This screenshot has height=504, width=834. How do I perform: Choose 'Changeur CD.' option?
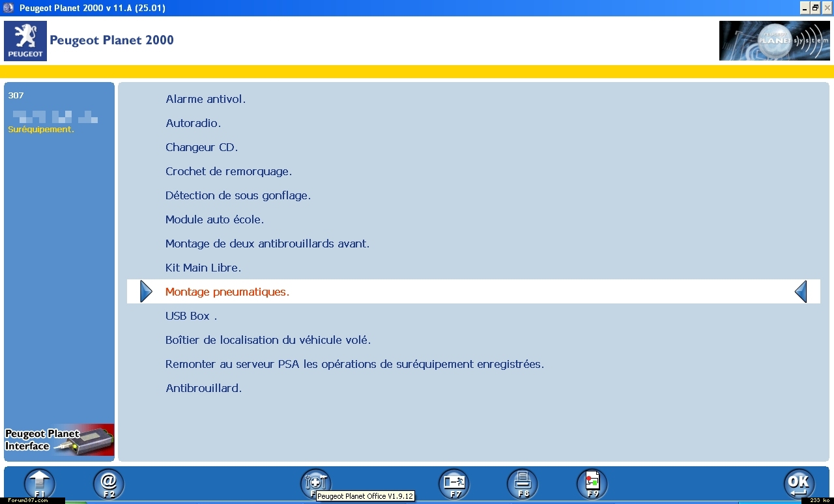coord(201,147)
